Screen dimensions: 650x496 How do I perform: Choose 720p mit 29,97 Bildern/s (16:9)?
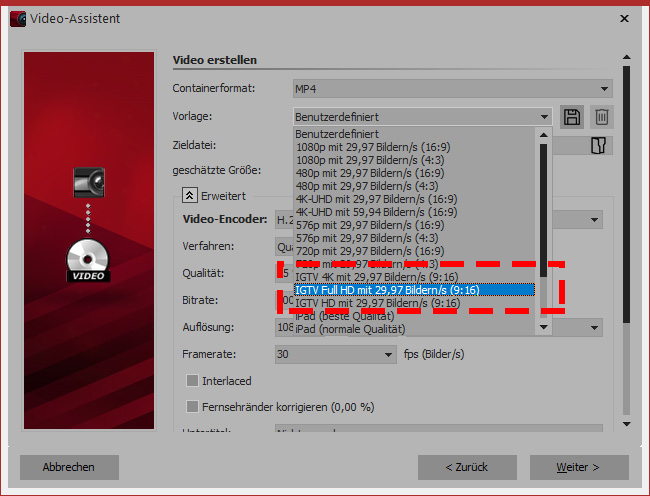tap(415, 251)
